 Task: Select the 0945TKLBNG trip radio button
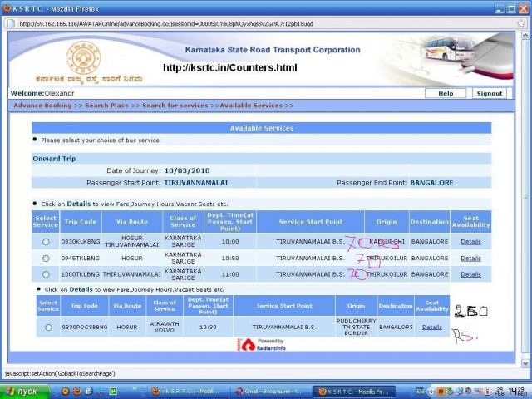pos(46,259)
